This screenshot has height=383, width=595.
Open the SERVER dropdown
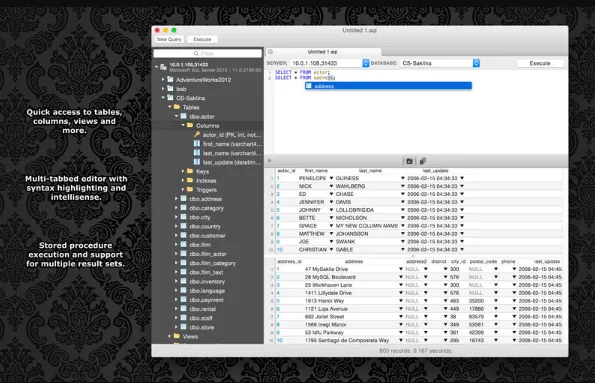coord(365,63)
